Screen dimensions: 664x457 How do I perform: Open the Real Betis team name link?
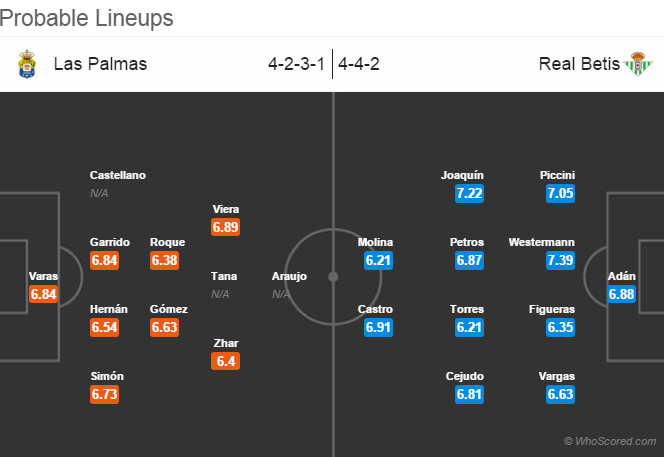coord(579,64)
